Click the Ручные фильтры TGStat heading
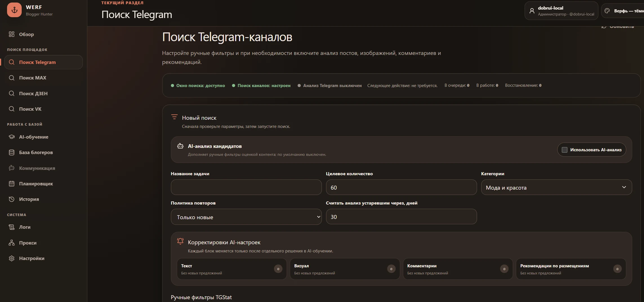This screenshot has height=302, width=644. [201, 297]
